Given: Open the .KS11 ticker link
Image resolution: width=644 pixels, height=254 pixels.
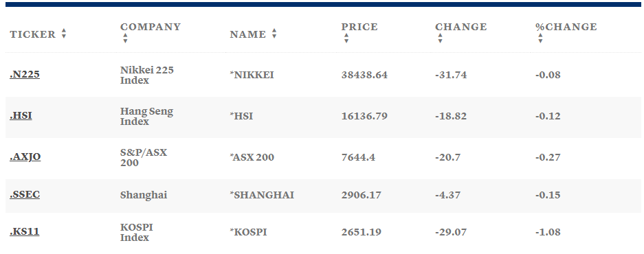Looking at the screenshot, I should [x=24, y=231].
